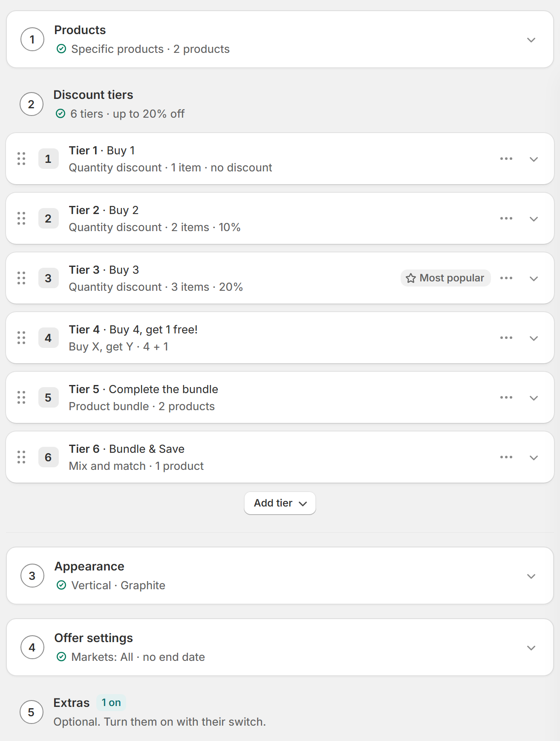Expand the Offer settings section
This screenshot has width=560, height=741.
pos(531,648)
